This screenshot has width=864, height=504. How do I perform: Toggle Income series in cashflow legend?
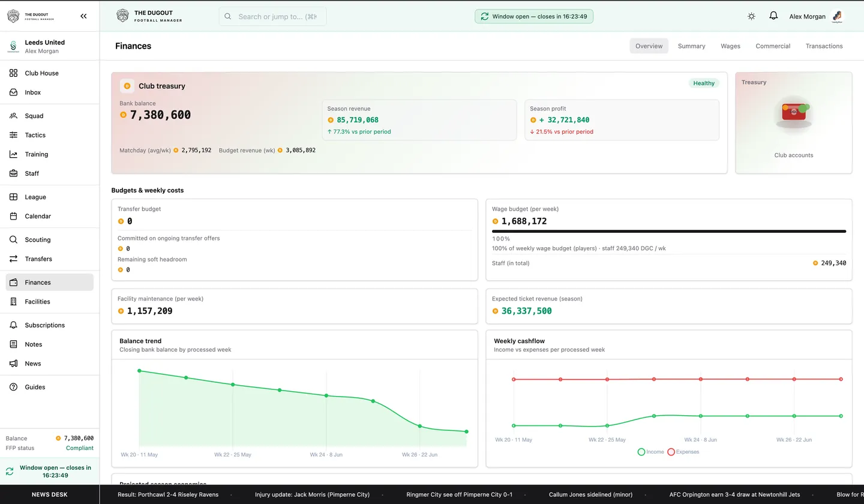[650, 452]
